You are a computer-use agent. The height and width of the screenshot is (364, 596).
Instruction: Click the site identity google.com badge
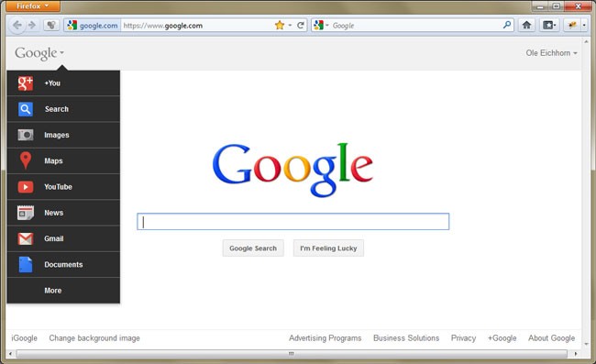point(93,26)
